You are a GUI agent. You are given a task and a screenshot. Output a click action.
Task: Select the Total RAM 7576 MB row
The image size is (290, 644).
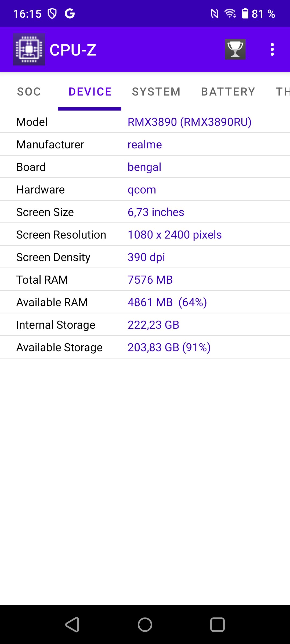(x=145, y=280)
